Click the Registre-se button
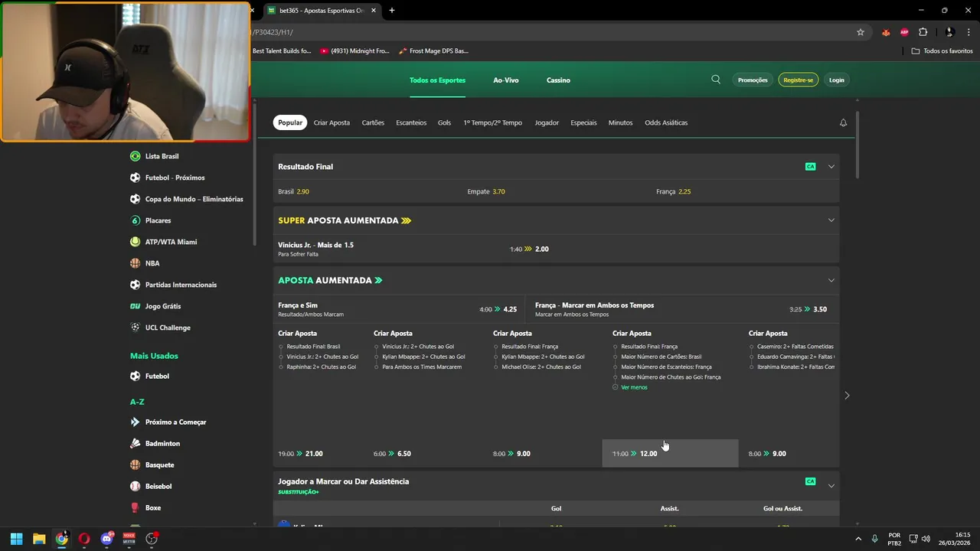This screenshot has height=551, width=980. click(798, 80)
